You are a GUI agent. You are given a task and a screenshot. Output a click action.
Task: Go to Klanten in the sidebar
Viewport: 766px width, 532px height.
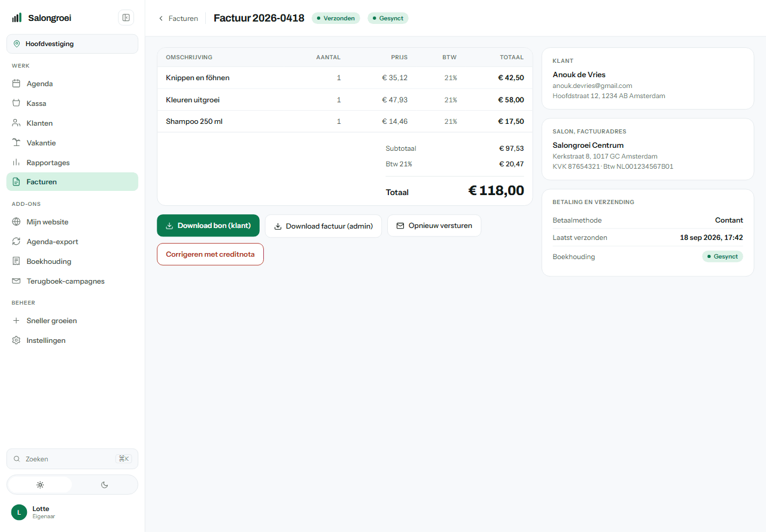click(72, 123)
